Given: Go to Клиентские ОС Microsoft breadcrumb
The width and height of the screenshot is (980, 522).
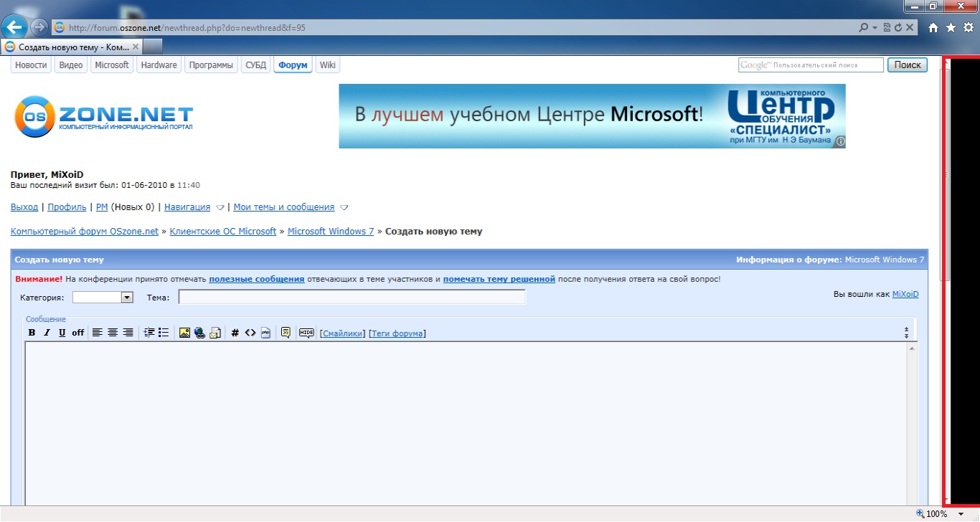Looking at the screenshot, I should pos(223,232).
